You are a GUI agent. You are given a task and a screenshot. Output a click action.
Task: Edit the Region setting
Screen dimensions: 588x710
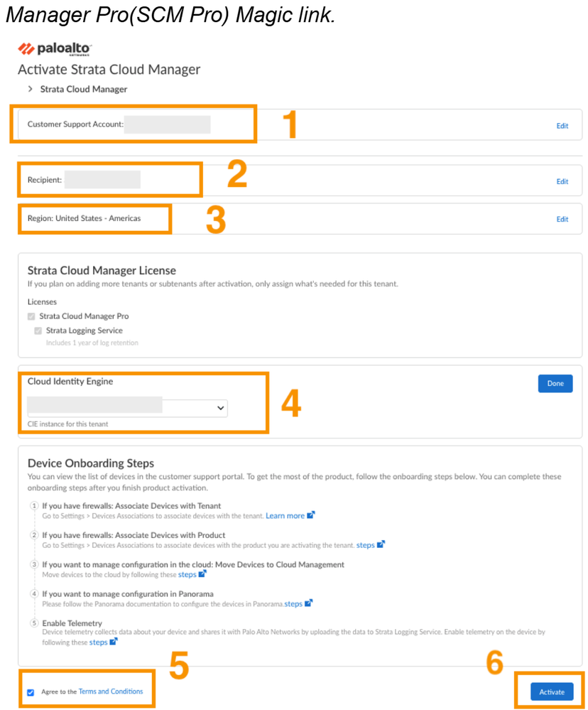(562, 219)
